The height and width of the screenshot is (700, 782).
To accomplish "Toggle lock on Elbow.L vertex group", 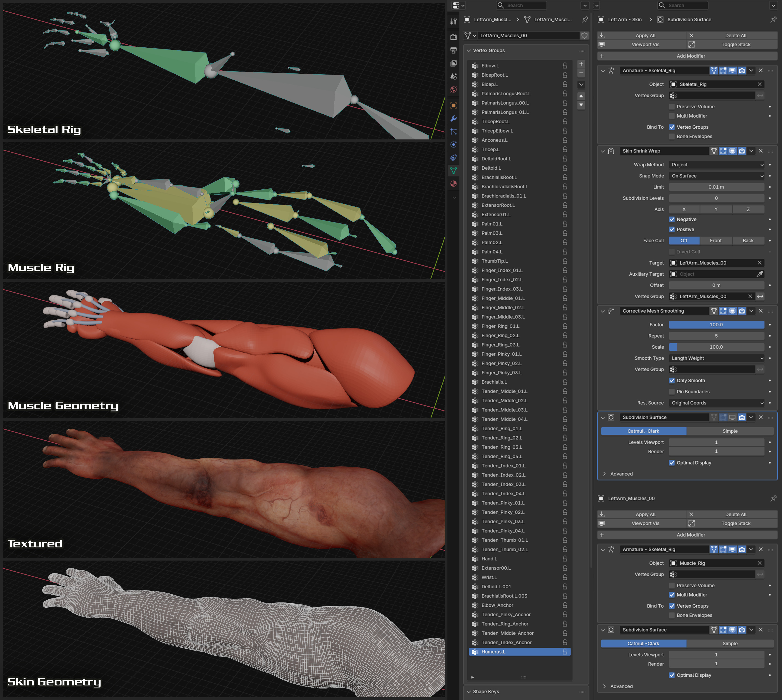I will pyautogui.click(x=565, y=66).
